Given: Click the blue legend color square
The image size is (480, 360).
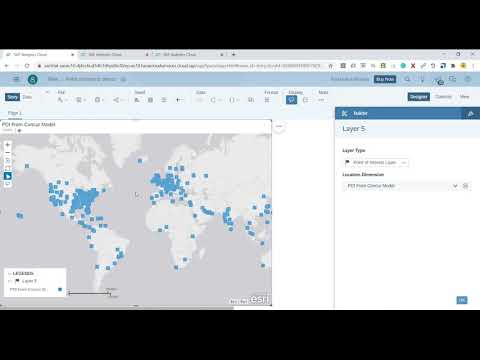Looking at the screenshot, I should 60,289.
